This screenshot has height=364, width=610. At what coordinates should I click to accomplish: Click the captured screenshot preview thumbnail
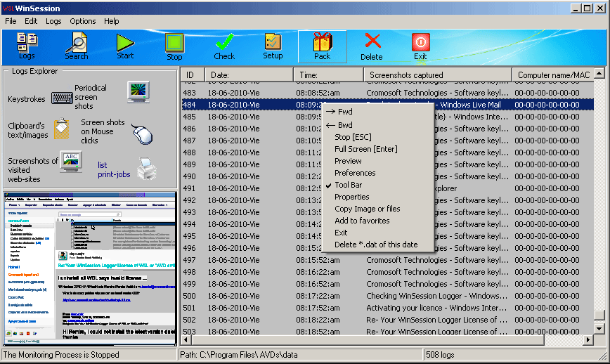tap(89, 268)
